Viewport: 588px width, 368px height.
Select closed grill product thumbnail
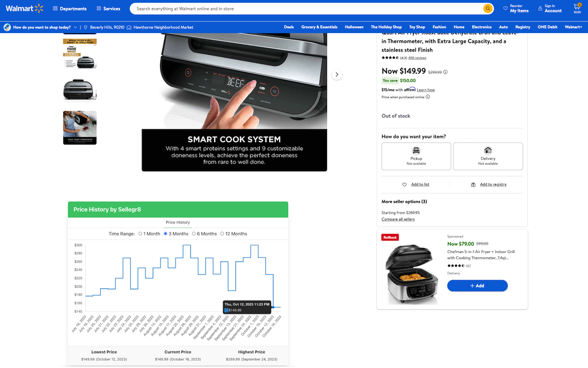point(80,90)
